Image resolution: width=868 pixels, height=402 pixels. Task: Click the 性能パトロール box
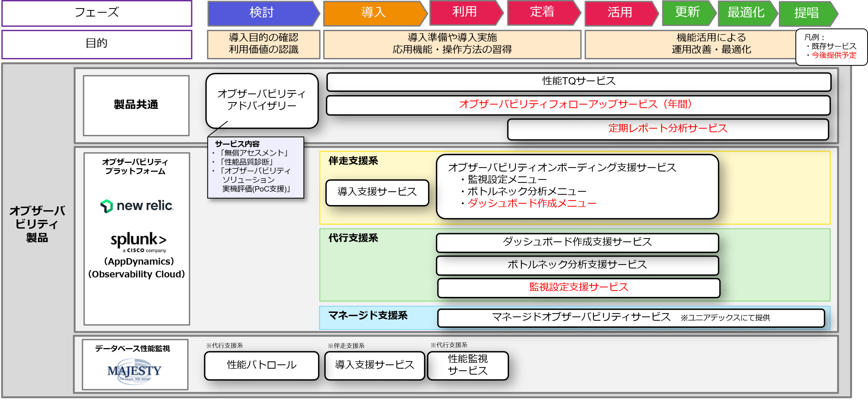pos(262,365)
